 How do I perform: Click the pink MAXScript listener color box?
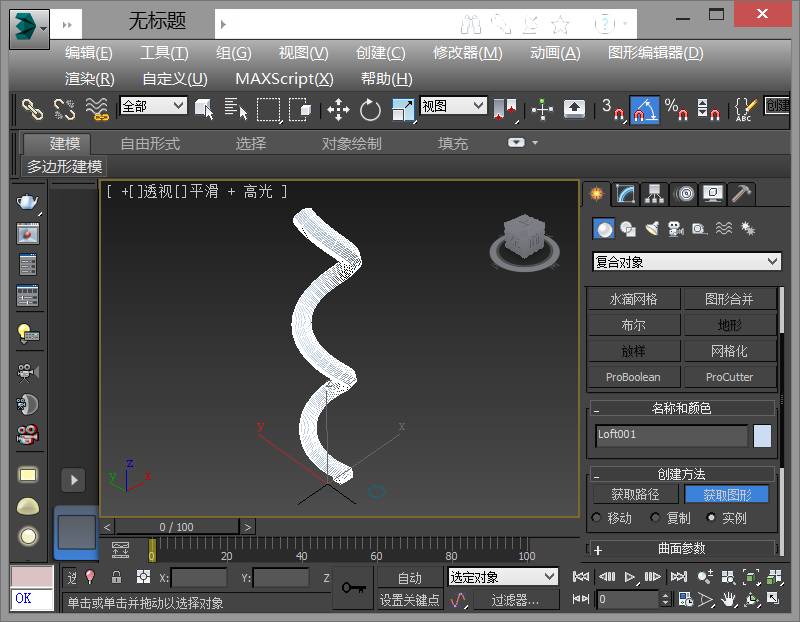click(32, 577)
